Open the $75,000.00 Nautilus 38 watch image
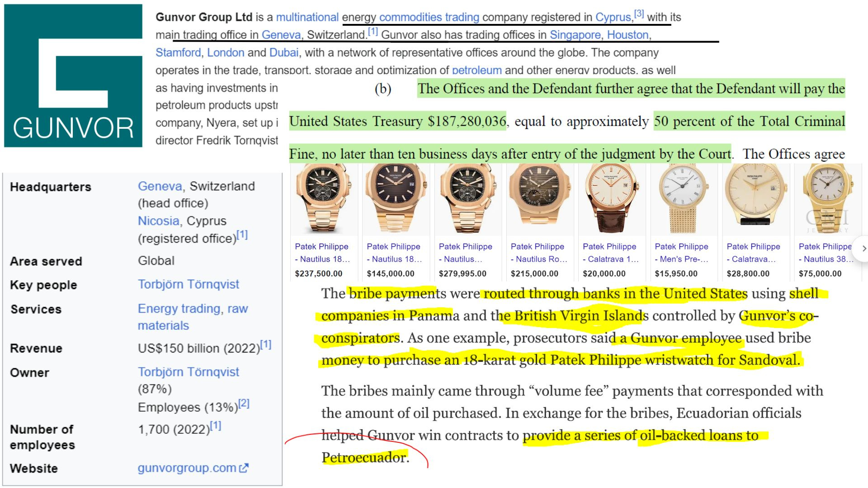Image resolution: width=868 pixels, height=488 pixels. pyautogui.click(x=828, y=199)
